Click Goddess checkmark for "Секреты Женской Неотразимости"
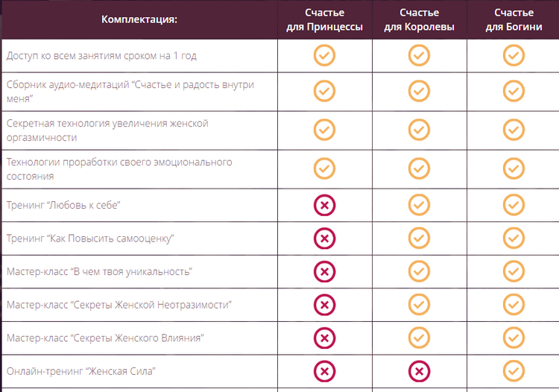Screen dimensions: 559x392 click(x=514, y=305)
